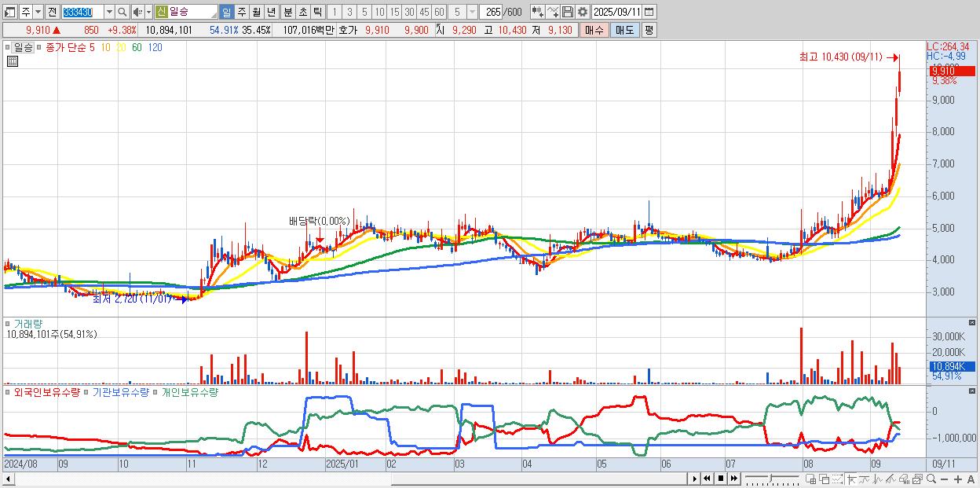Click the window layout icon at top-left corner
The height and width of the screenshot is (488, 980).
pos(11,12)
